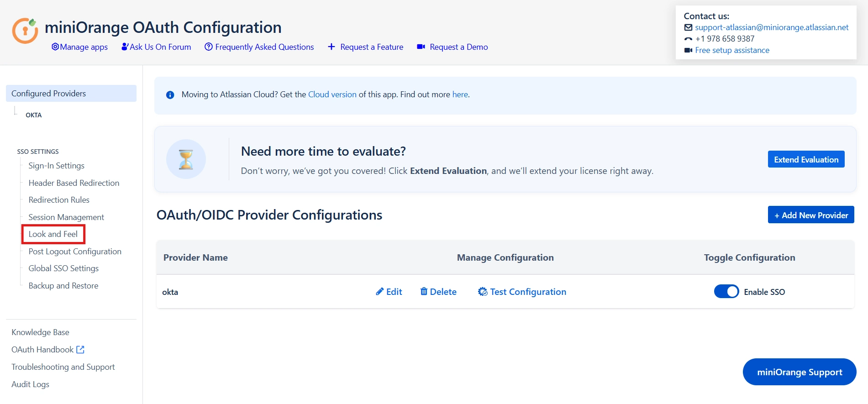Click Free setup assistance link
The image size is (868, 404).
pyautogui.click(x=732, y=50)
